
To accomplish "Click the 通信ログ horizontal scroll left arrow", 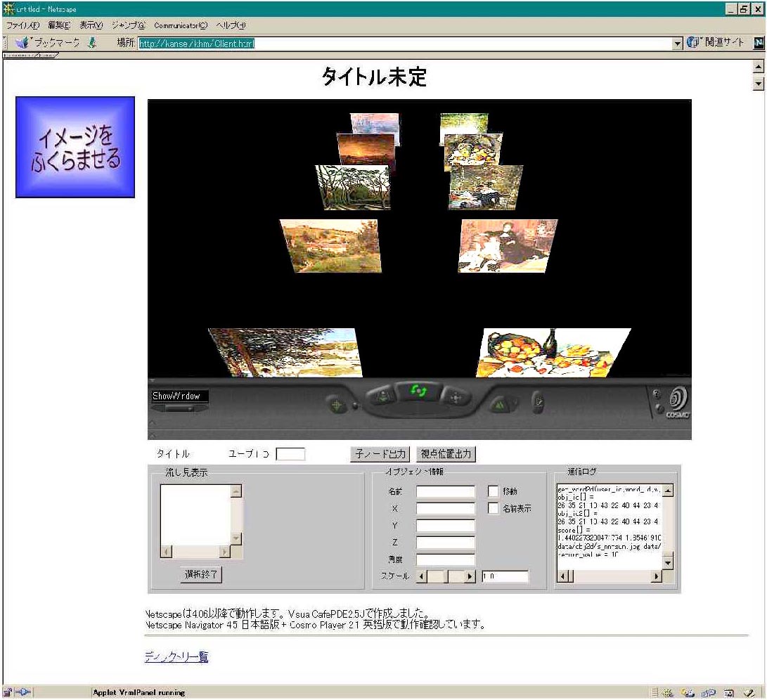I will [563, 577].
